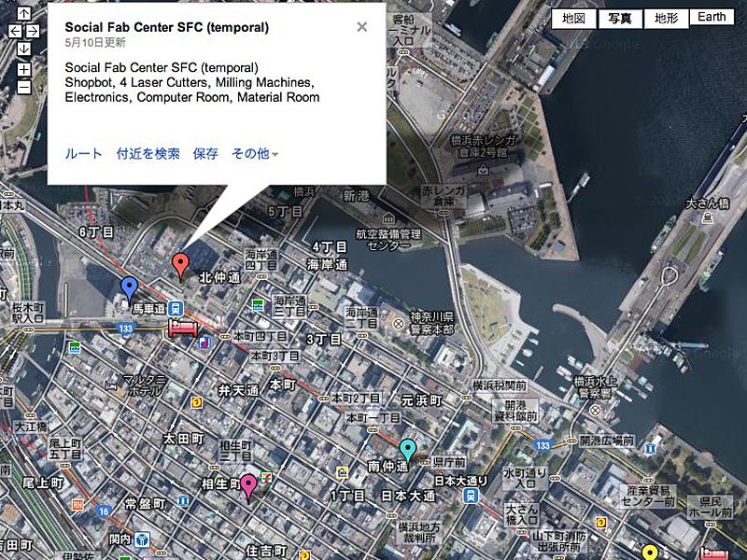Expand the その他 dropdown menu
Screen dimensions: 747x560
[x=255, y=153]
